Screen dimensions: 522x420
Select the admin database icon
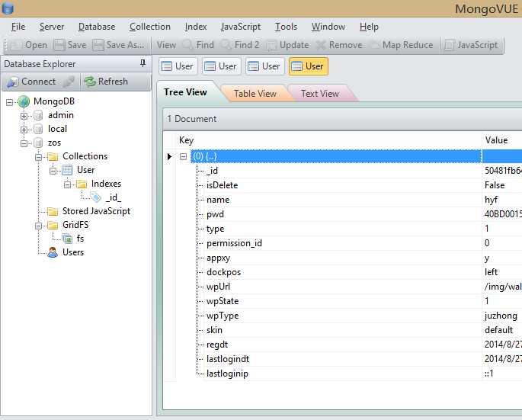click(38, 116)
